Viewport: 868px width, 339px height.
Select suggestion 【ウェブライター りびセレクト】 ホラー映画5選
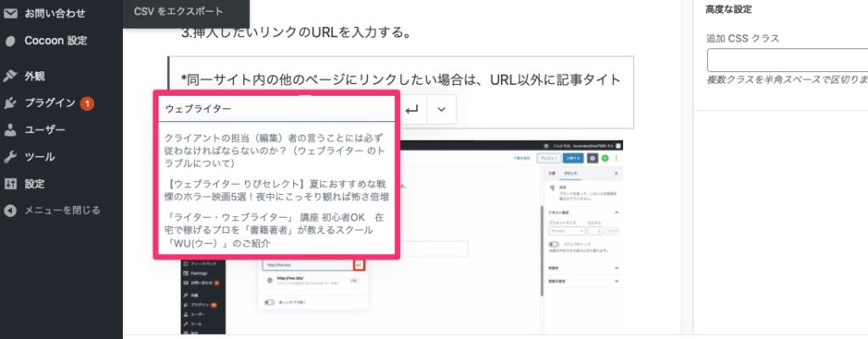point(276,190)
